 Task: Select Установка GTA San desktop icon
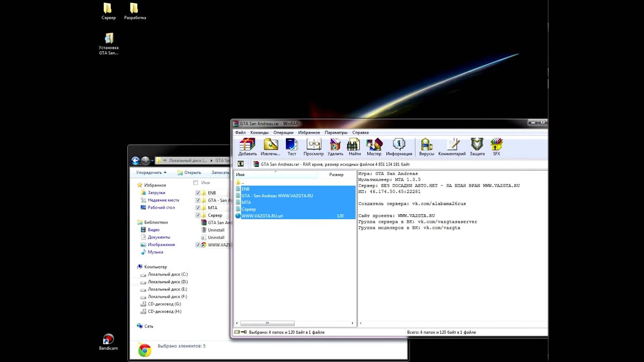click(x=109, y=44)
